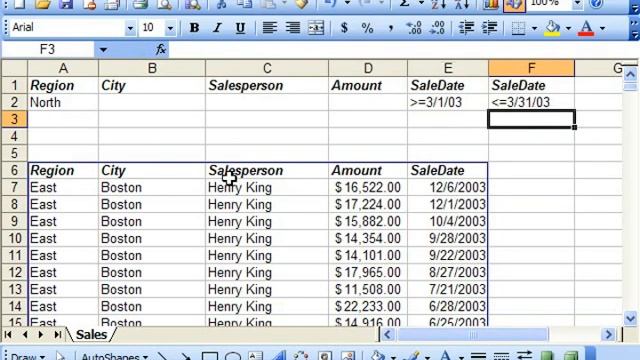Click the Merge and Center icon
The image size is (640, 360).
(x=316, y=28)
